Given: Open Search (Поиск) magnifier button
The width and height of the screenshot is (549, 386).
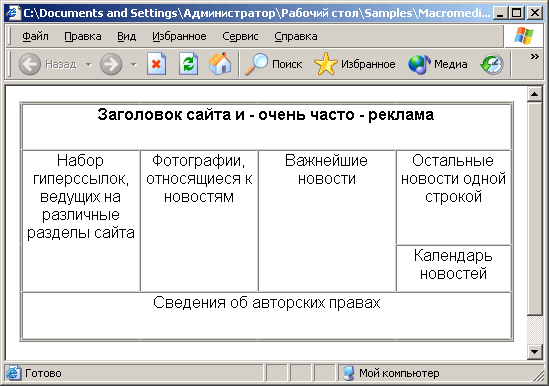Looking at the screenshot, I should (273, 64).
